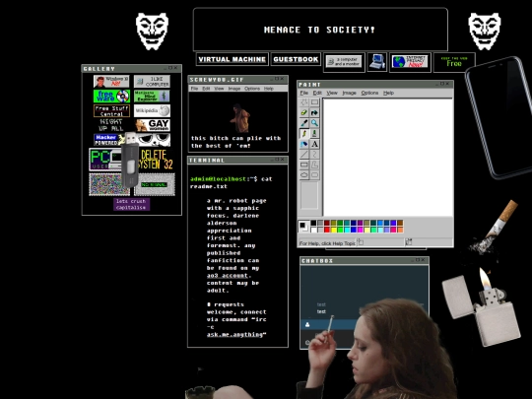Click the 'a computer and a monitor' badge

tap(344, 62)
